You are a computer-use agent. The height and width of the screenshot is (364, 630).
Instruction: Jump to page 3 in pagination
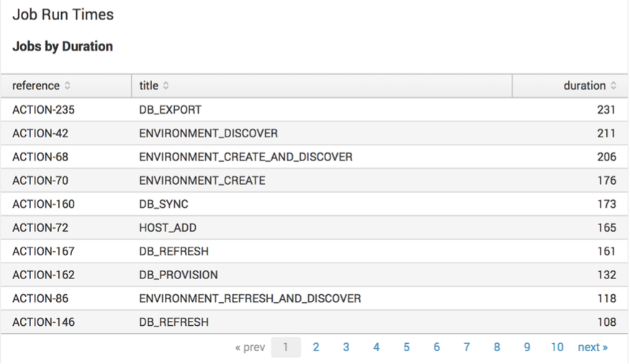[x=346, y=347]
